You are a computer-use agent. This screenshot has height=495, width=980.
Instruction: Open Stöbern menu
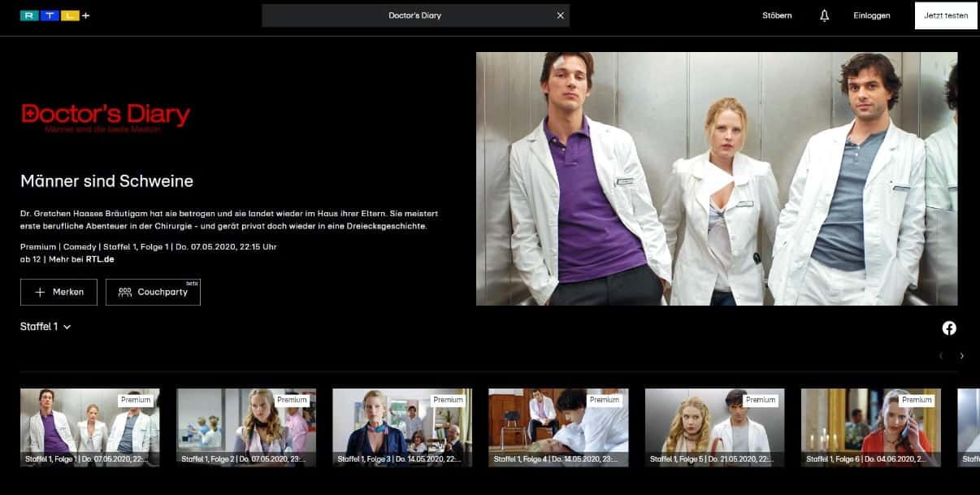click(x=777, y=15)
